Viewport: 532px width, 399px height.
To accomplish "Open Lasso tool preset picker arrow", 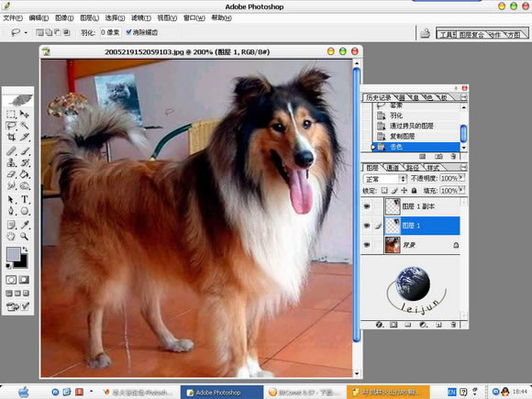I will pos(26,33).
